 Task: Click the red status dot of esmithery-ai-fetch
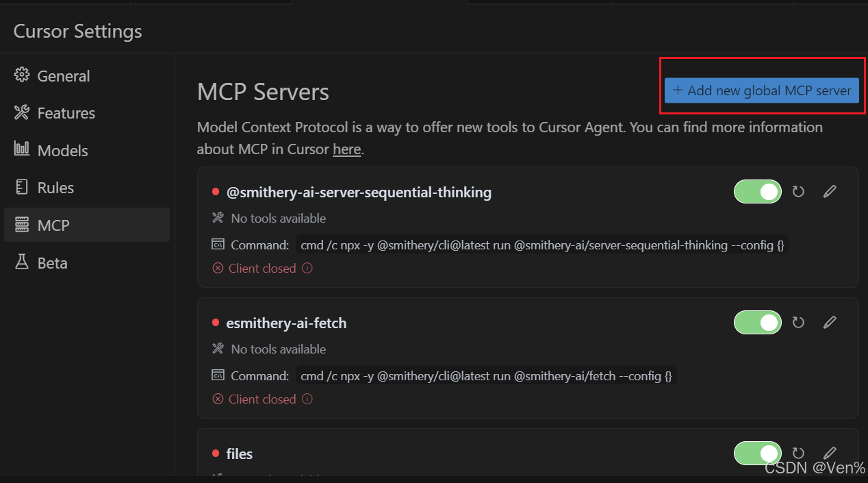point(216,323)
